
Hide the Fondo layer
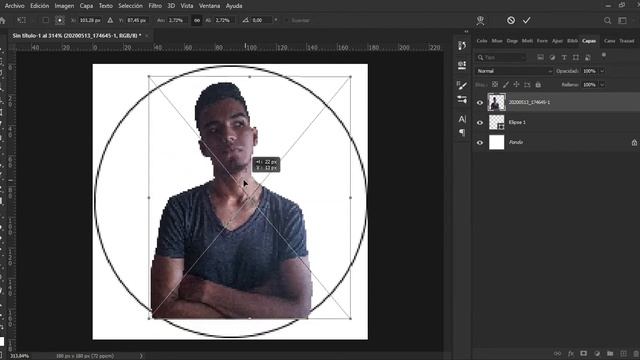(480, 142)
